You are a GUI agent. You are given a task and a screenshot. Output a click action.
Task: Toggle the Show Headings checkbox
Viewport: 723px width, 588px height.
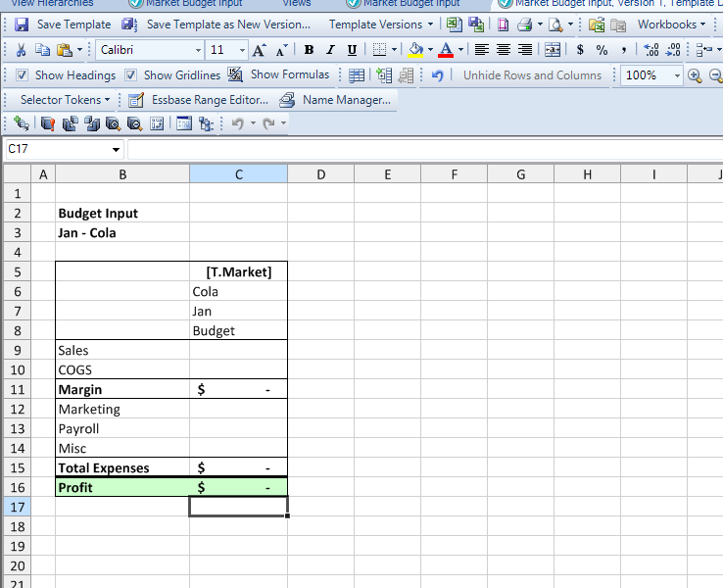tap(22, 75)
